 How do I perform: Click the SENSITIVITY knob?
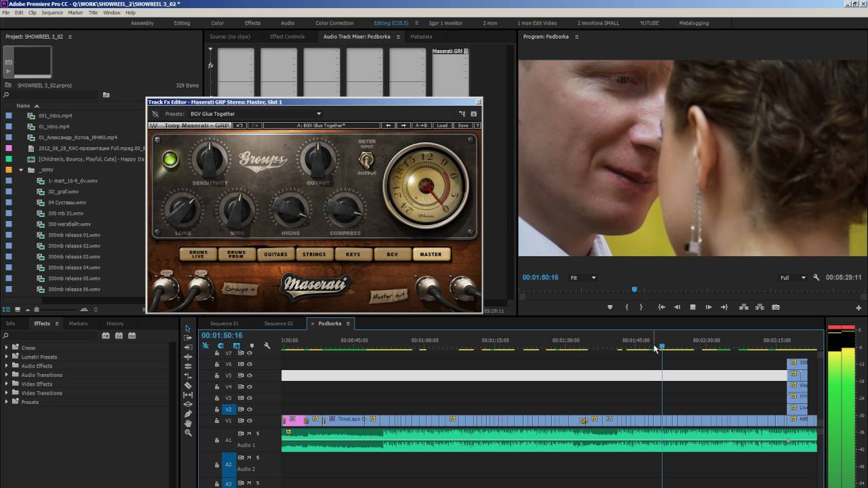[210, 160]
